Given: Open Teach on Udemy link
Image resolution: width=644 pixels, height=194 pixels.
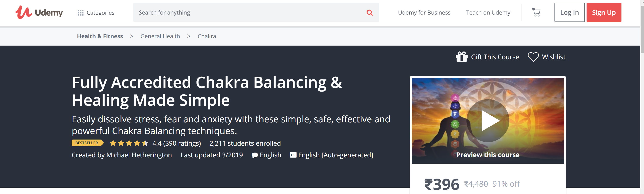Looking at the screenshot, I should tap(488, 13).
